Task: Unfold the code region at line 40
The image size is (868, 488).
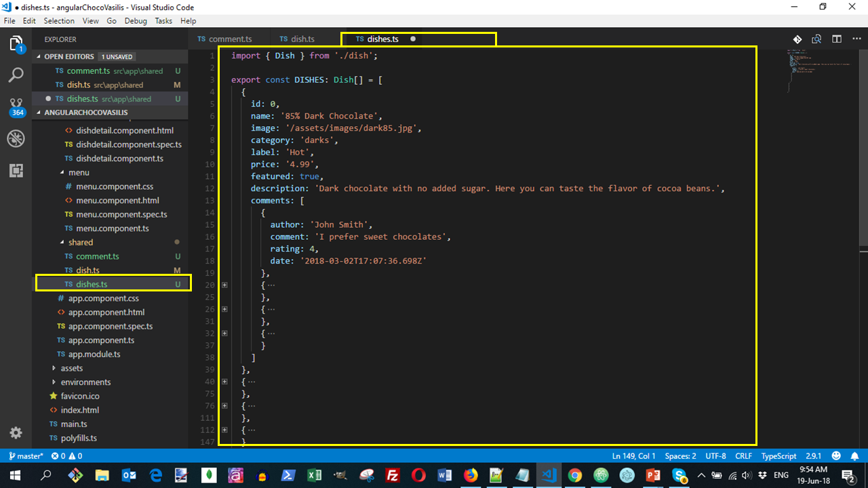Action: [x=224, y=382]
